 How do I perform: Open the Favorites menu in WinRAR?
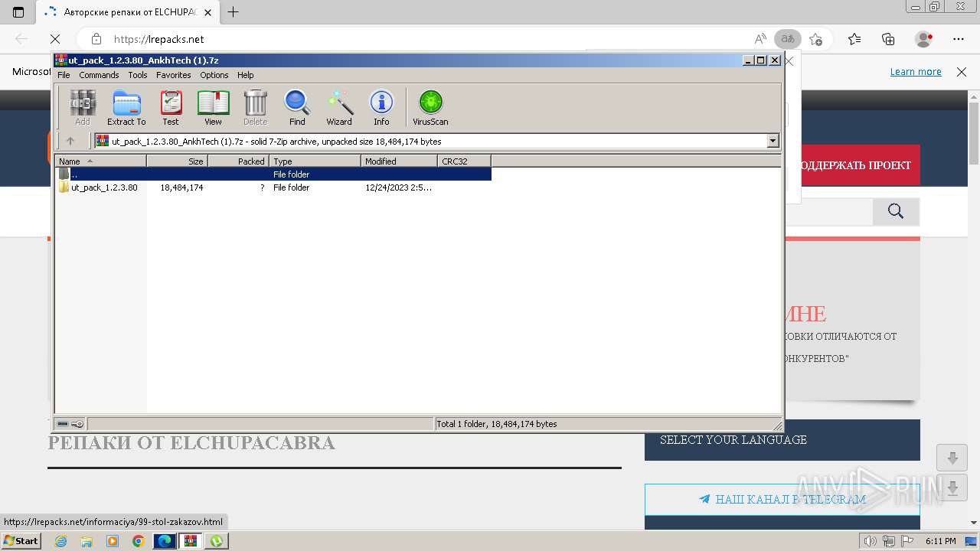coord(174,75)
